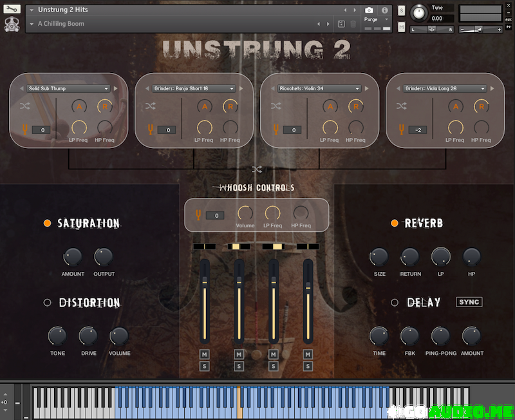515x420 pixels.
Task: Enable the Delay effect
Action: tap(395, 303)
